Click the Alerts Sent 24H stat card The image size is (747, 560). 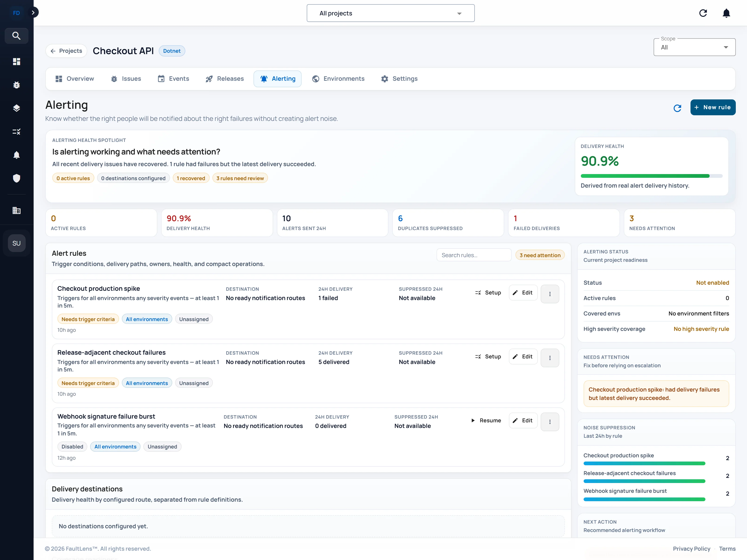333,223
